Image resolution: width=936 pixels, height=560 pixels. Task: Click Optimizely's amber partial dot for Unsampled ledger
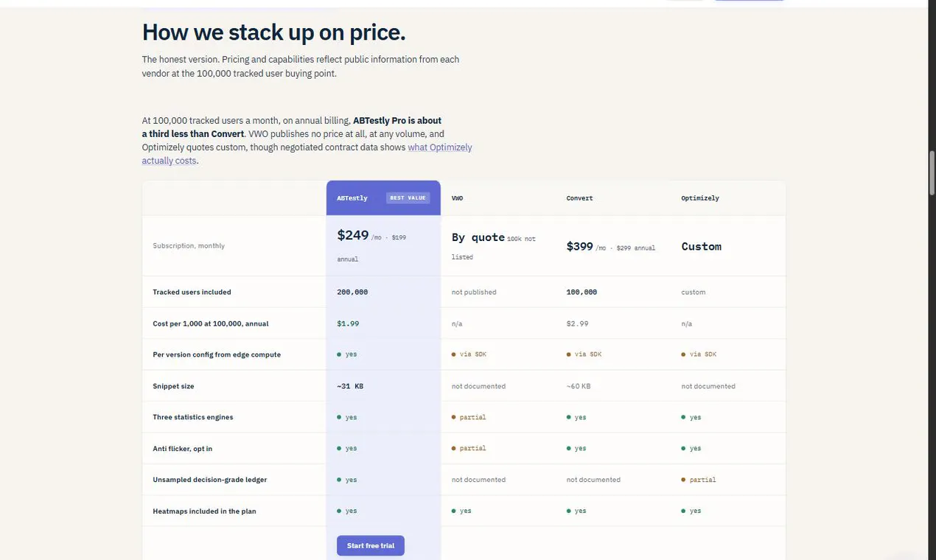tap(684, 480)
